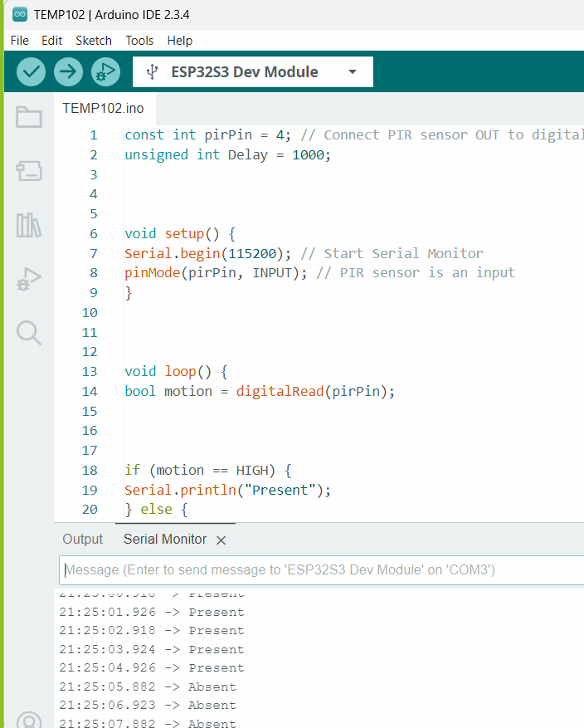
Task: Click serial line '21:25:04.926 -> Present'
Action: coord(152,667)
